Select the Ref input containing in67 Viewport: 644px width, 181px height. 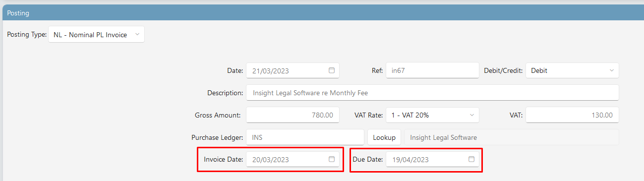[432, 70]
